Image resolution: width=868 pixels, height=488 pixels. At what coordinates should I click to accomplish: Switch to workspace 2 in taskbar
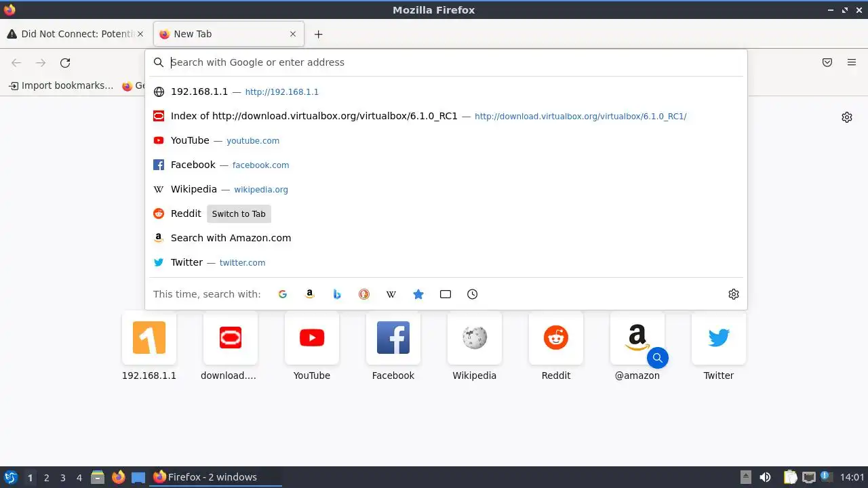[x=46, y=477]
